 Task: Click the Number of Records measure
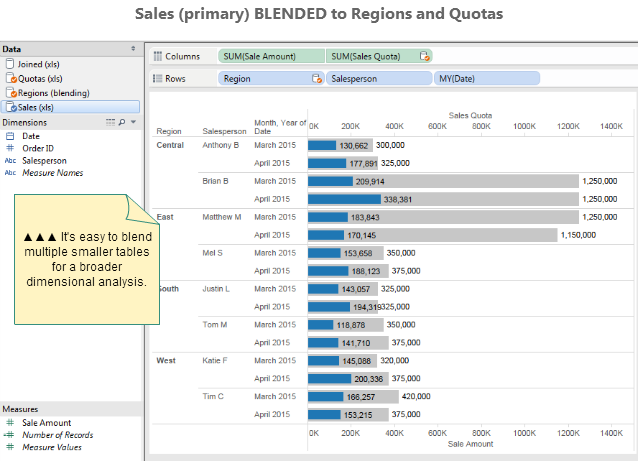click(x=58, y=435)
